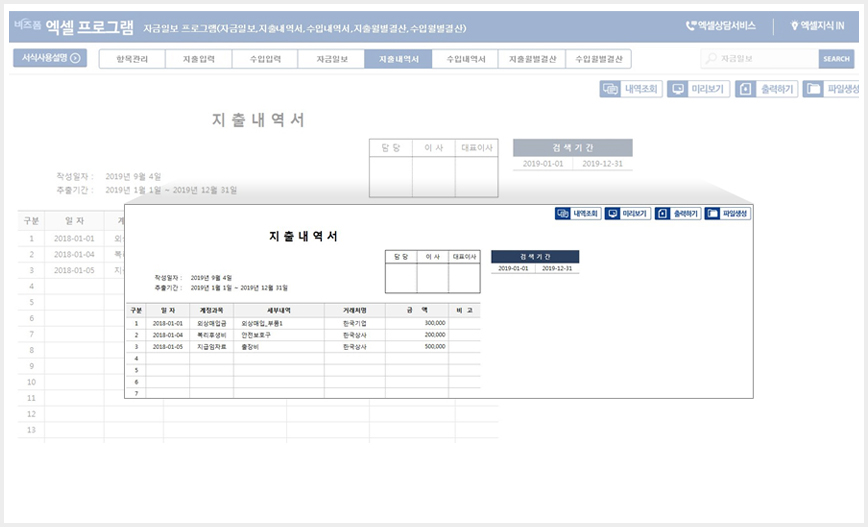Click the 거래처명 column header

coord(355,311)
